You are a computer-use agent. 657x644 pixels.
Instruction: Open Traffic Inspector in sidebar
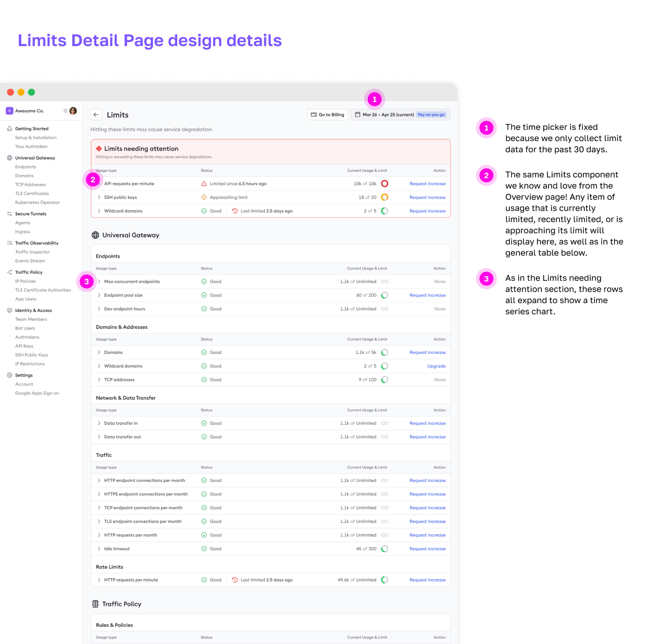tap(32, 252)
